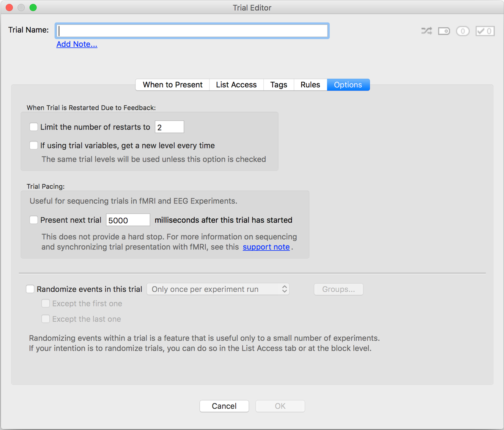This screenshot has width=504, height=430.
Task: Click the tag icon beside the trial name
Action: coord(444,31)
